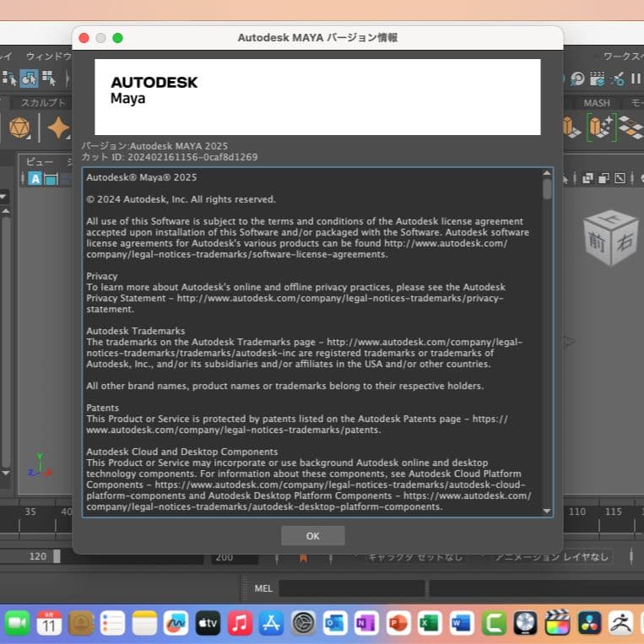
Task: Open DaVinci Resolve from the Dock
Action: (589, 624)
